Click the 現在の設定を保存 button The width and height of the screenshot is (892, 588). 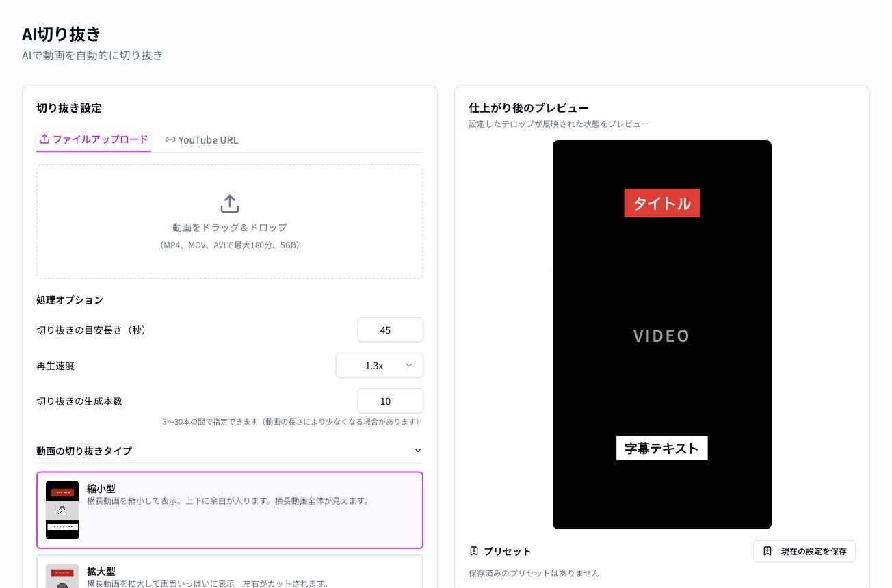(804, 551)
